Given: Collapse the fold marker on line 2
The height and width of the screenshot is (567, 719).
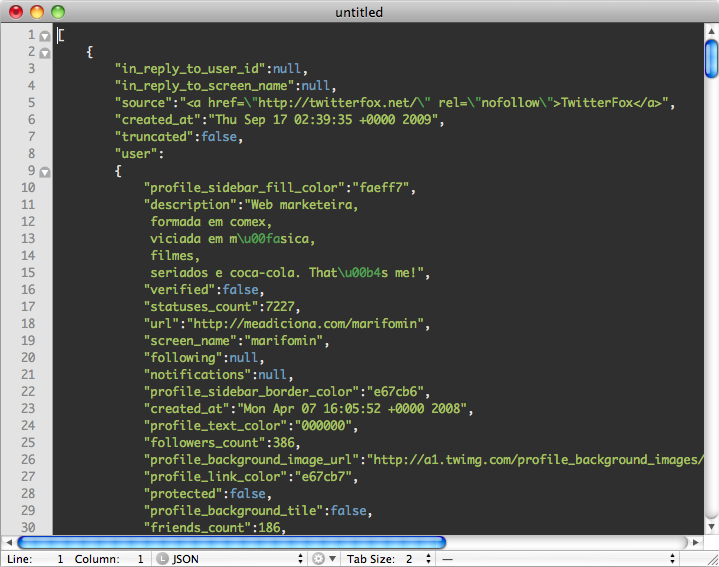Looking at the screenshot, I should (45, 52).
